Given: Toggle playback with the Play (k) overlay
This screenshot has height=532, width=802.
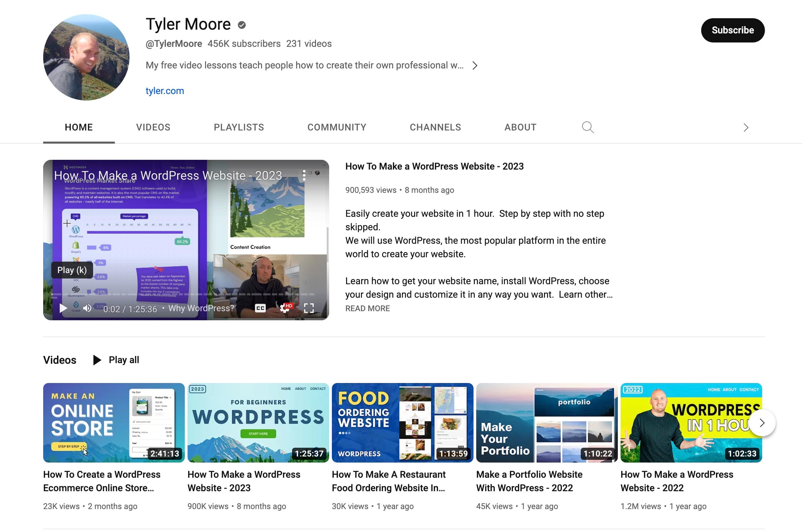Looking at the screenshot, I should pyautogui.click(x=72, y=270).
